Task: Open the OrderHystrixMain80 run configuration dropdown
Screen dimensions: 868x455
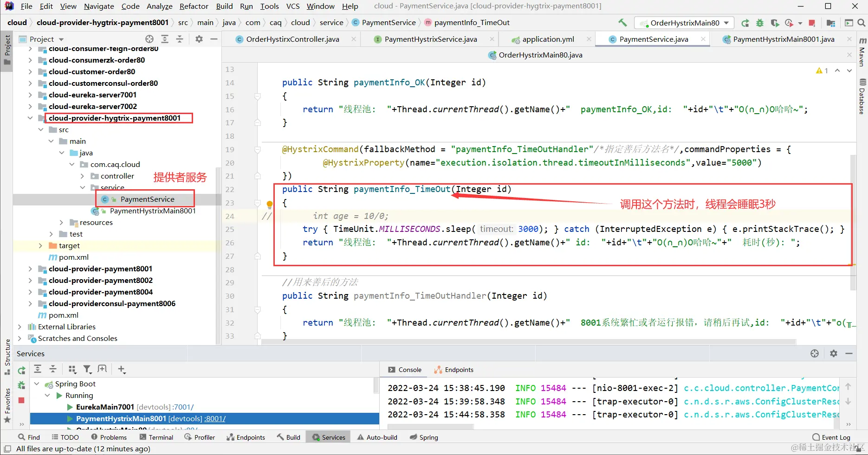Action: [x=684, y=23]
